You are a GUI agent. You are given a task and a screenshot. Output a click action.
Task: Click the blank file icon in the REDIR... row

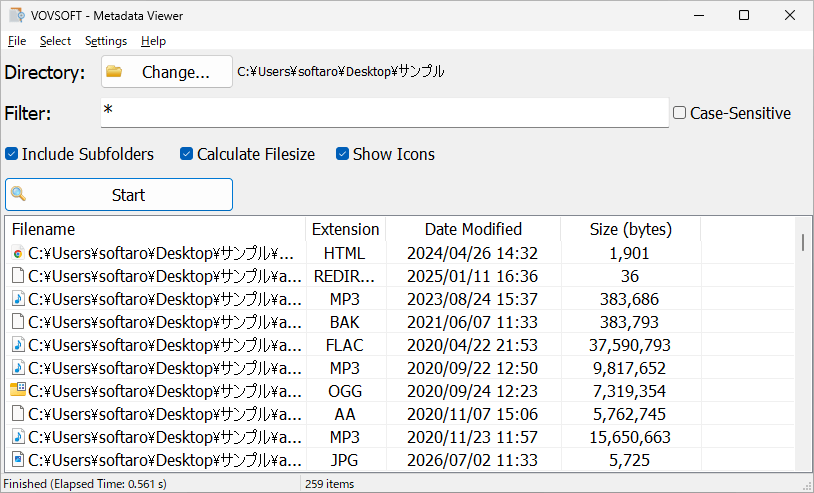18,276
